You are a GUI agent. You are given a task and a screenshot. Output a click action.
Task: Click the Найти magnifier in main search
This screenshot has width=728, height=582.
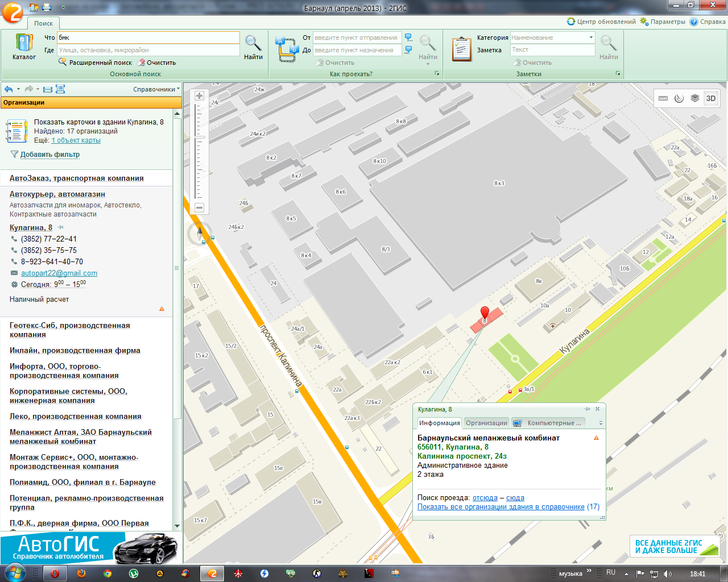[x=253, y=47]
